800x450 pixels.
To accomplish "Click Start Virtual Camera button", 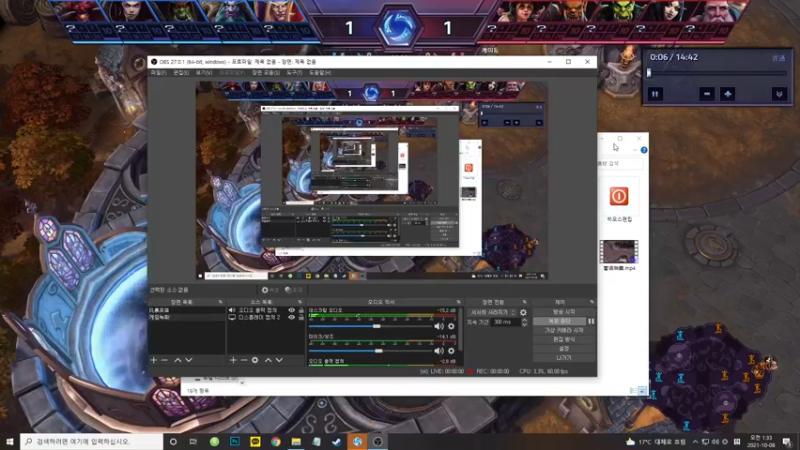I will click(564, 331).
